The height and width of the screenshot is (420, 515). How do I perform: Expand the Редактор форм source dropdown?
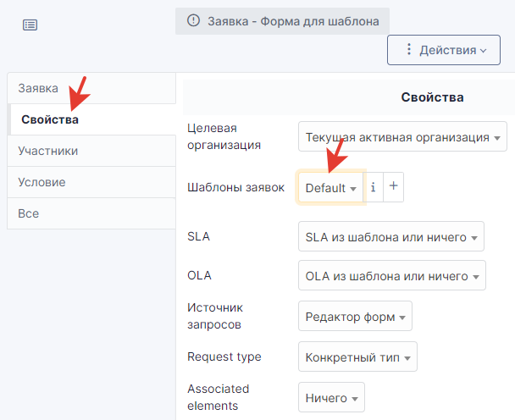point(355,316)
